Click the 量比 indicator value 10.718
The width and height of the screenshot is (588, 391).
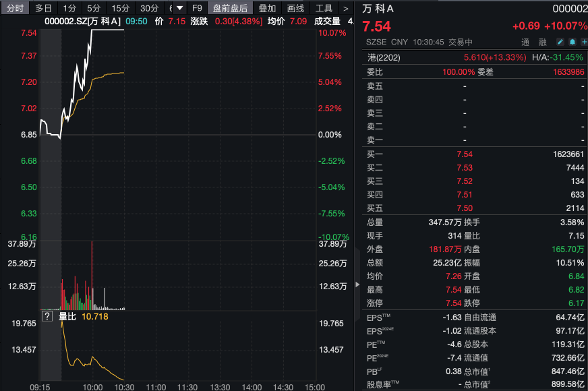click(95, 316)
